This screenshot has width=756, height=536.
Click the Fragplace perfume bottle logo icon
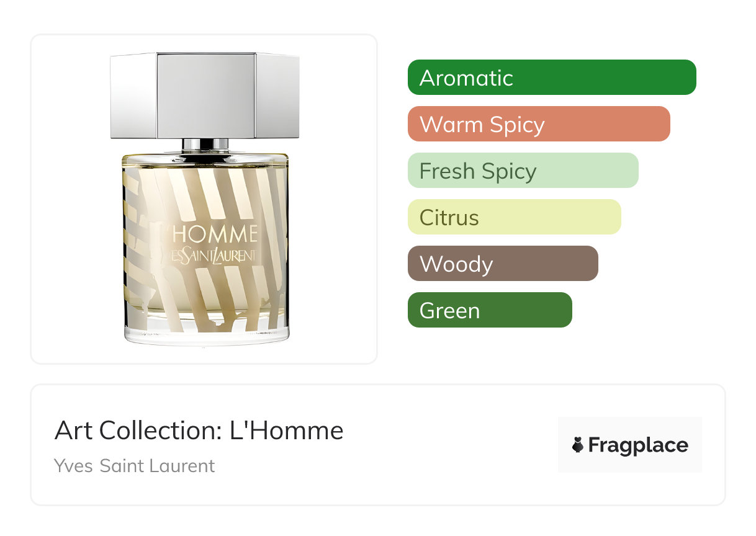pos(578,445)
